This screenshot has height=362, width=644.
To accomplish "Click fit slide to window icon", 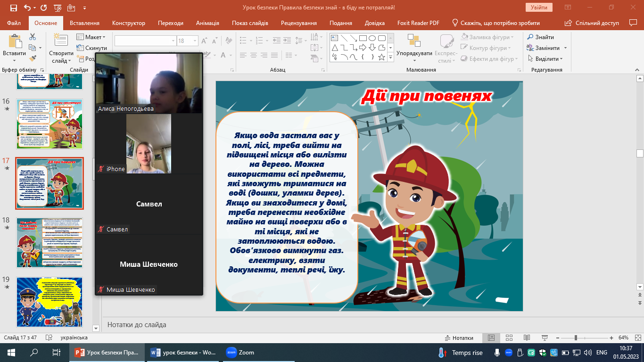I will 637,338.
